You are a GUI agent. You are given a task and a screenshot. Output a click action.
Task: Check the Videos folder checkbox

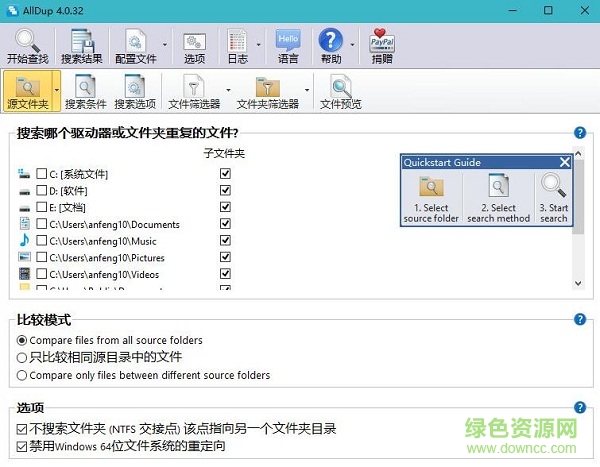[41, 274]
